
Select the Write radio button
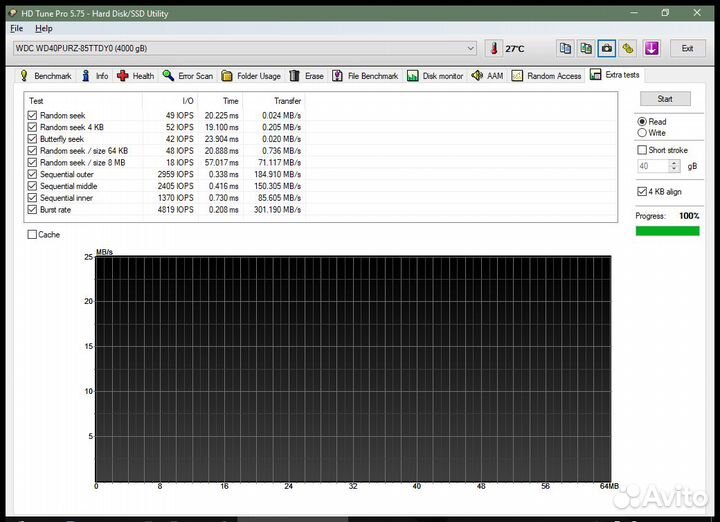pyautogui.click(x=642, y=132)
